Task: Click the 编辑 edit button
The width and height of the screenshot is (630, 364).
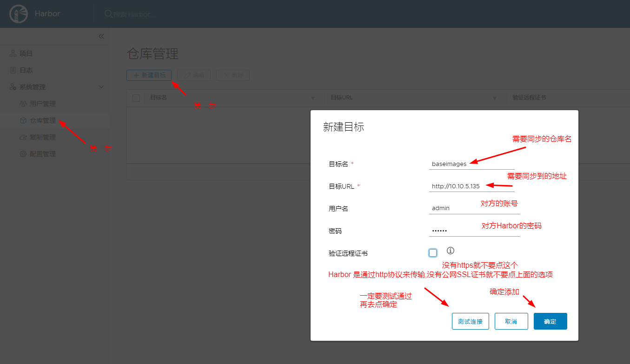Action: (194, 75)
